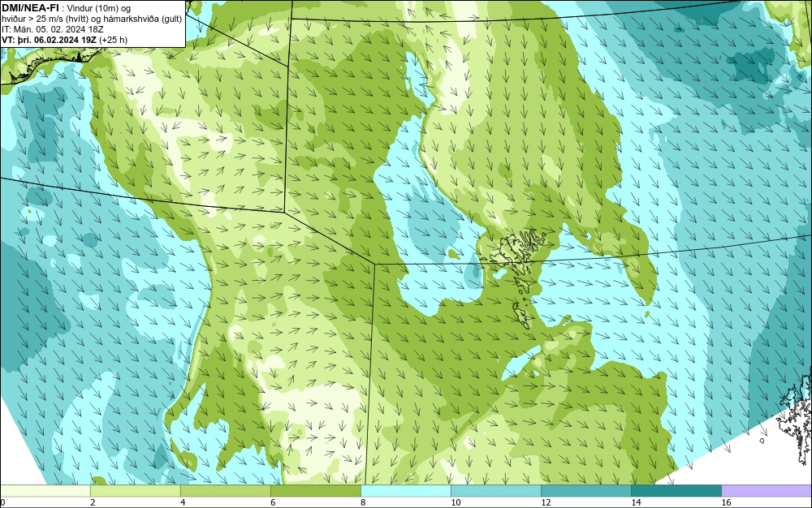Screen dimensions: 812x508
Task: Click the 10-12 m/s teal legend band
Action: [x=495, y=490]
